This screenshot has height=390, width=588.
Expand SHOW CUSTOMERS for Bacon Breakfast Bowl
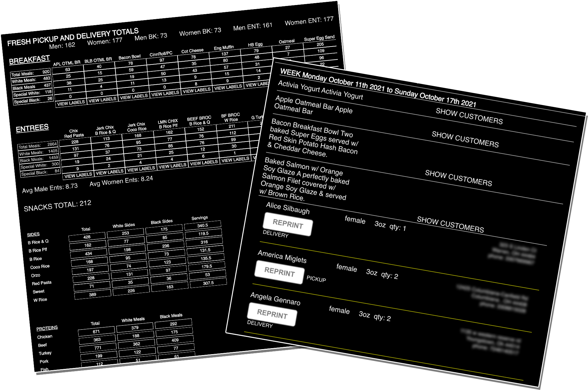point(459,178)
